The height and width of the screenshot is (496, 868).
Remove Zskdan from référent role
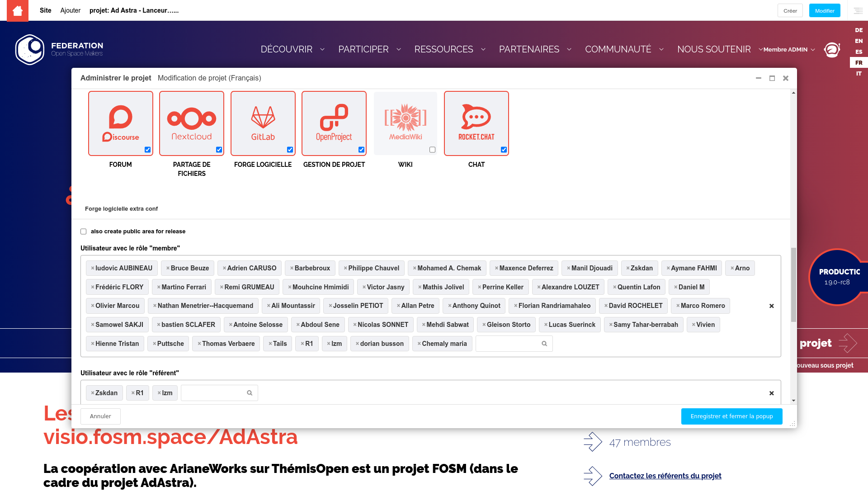pos(93,393)
